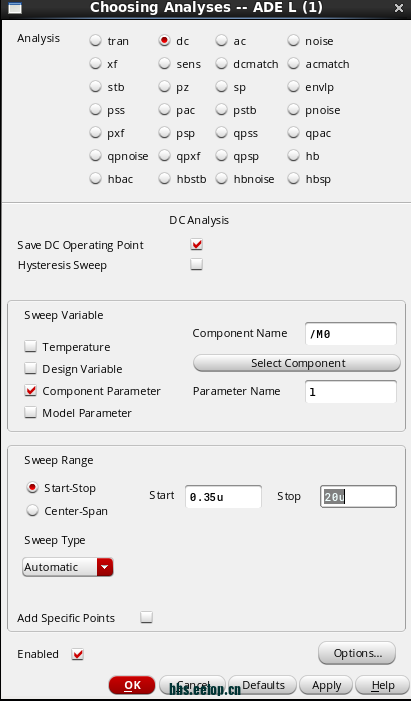Enable Model Parameter checkbox
The image size is (411, 701).
pos(30,413)
